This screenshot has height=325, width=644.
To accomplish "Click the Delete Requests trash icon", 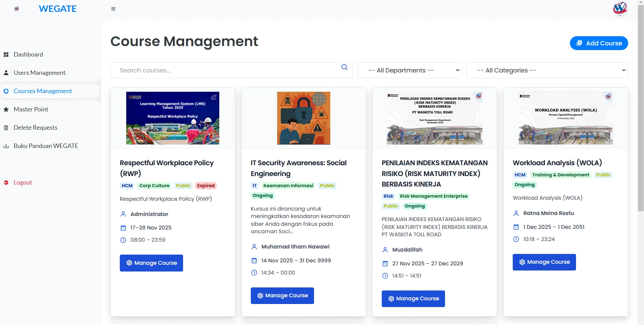I will coord(6,128).
